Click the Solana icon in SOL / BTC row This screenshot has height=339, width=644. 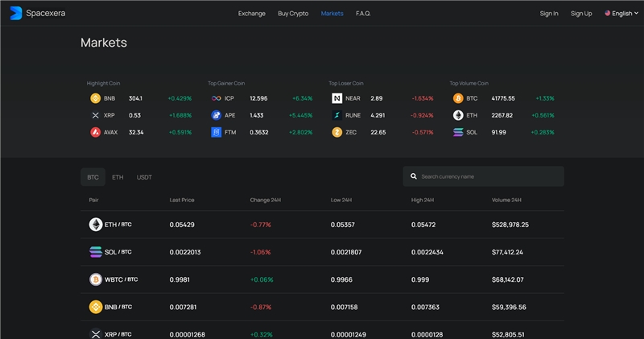(x=96, y=252)
